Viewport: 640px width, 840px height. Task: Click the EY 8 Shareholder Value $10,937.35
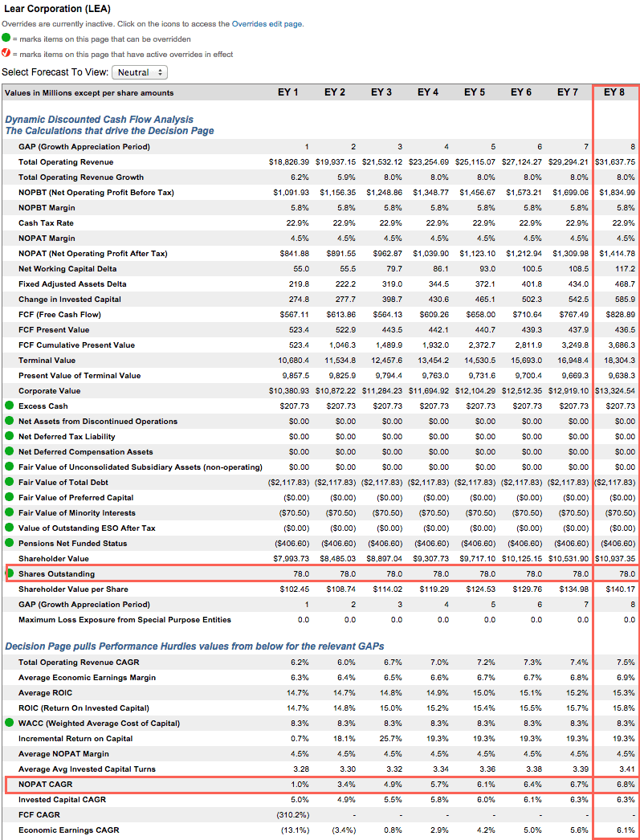(x=615, y=558)
